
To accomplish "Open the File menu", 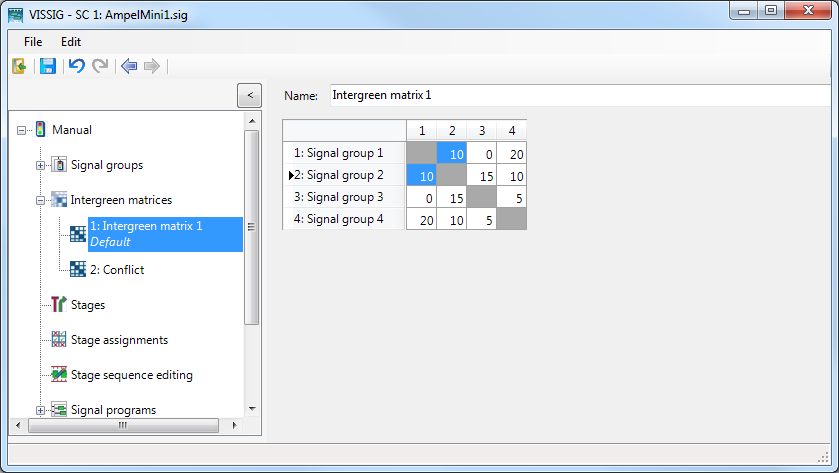I will point(33,42).
